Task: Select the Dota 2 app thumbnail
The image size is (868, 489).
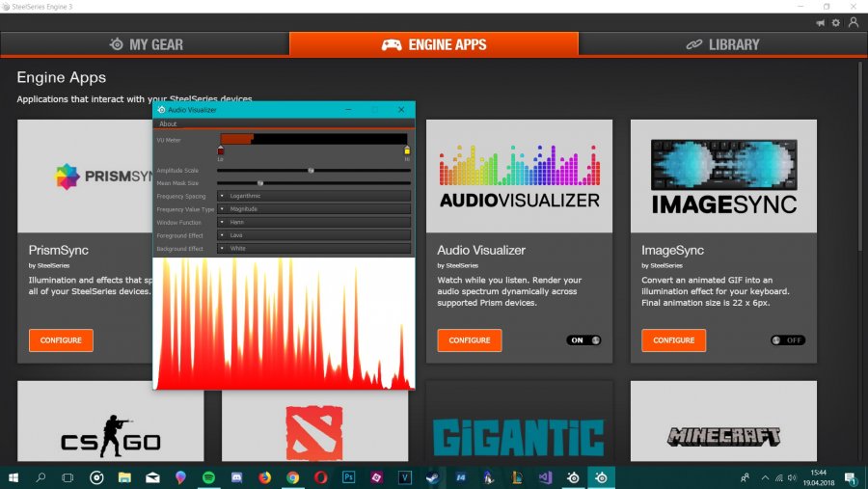Action: 315,425
